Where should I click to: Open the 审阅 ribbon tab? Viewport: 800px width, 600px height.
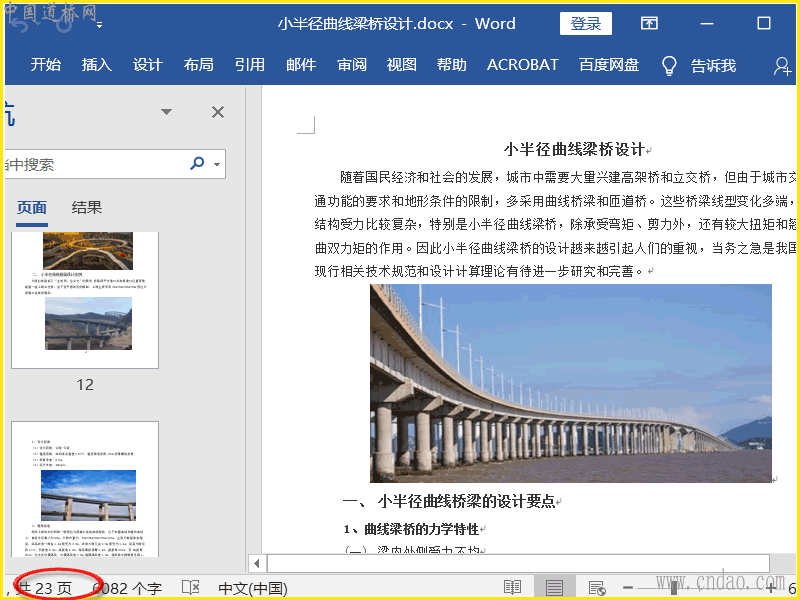point(352,65)
